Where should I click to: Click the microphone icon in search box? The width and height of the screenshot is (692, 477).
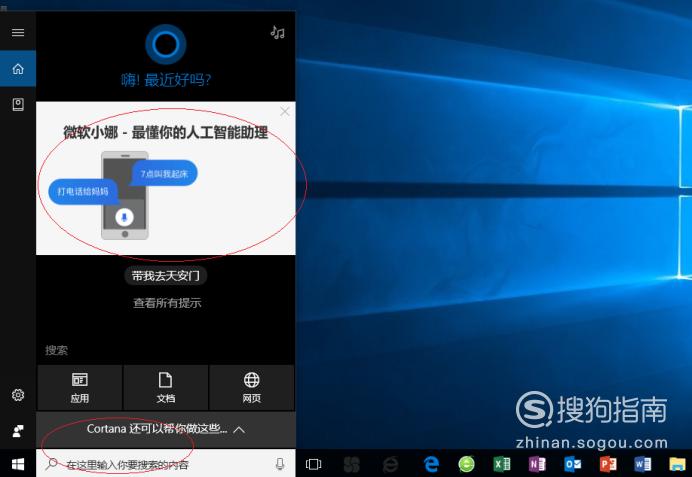tap(280, 464)
